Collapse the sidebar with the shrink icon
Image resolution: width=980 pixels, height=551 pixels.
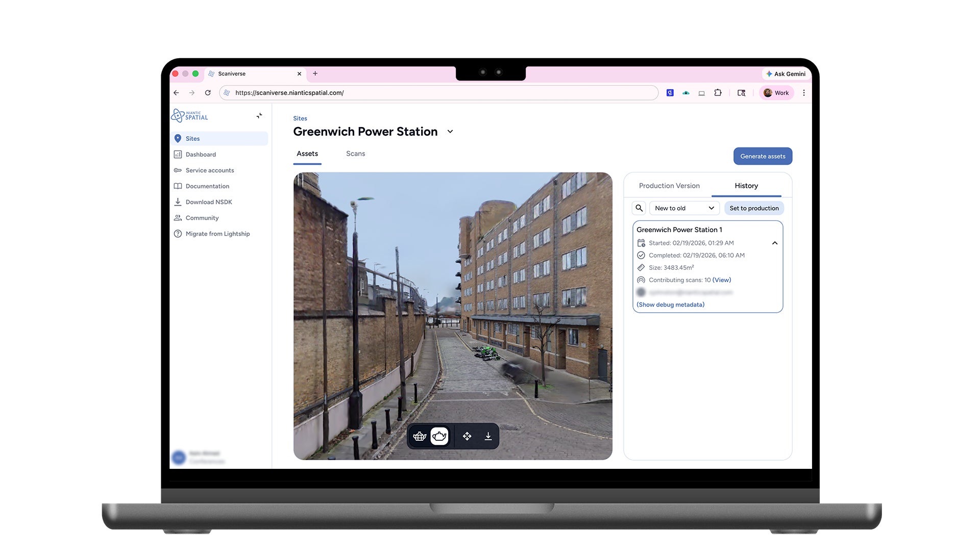(x=259, y=116)
